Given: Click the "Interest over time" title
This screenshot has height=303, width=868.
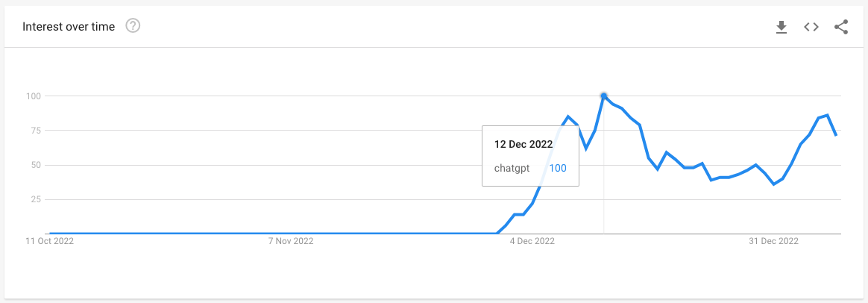Looking at the screenshot, I should pyautogui.click(x=69, y=27).
